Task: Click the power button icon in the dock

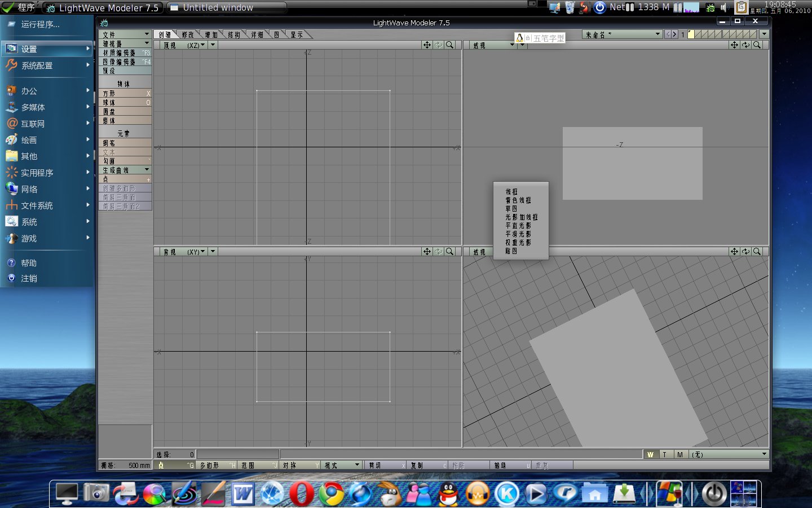Action: click(x=713, y=494)
